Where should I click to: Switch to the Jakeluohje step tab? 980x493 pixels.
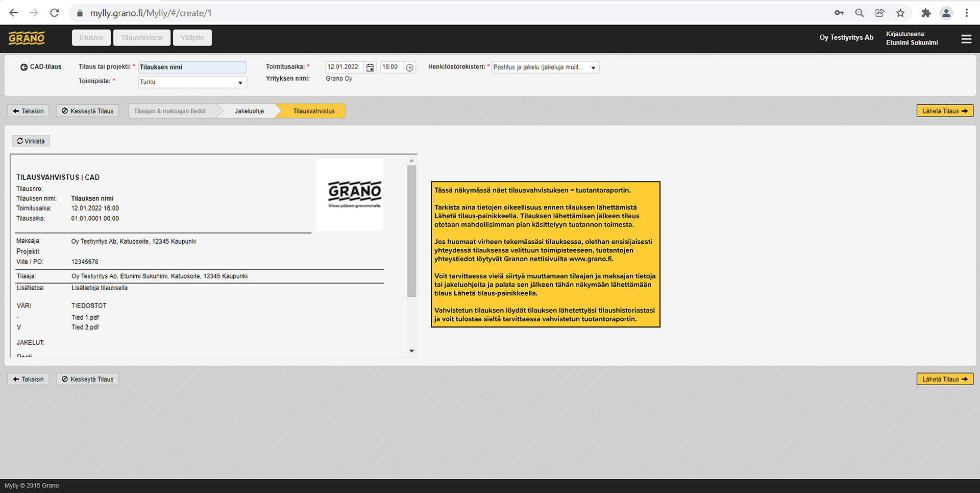249,111
